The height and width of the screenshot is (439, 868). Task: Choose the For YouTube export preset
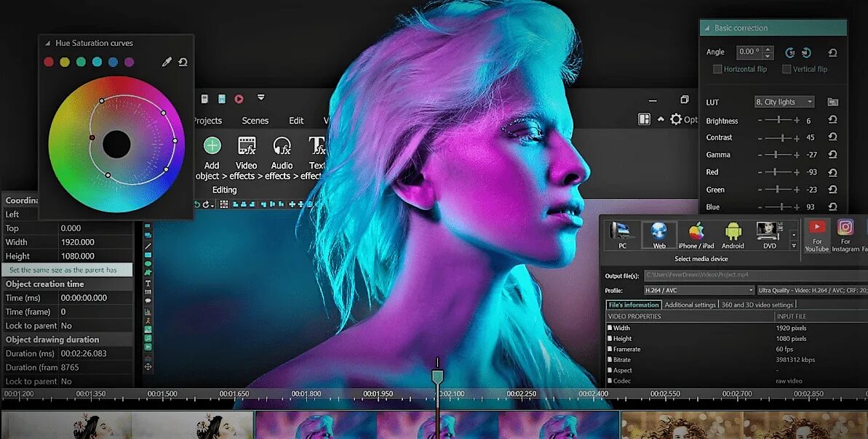click(817, 236)
